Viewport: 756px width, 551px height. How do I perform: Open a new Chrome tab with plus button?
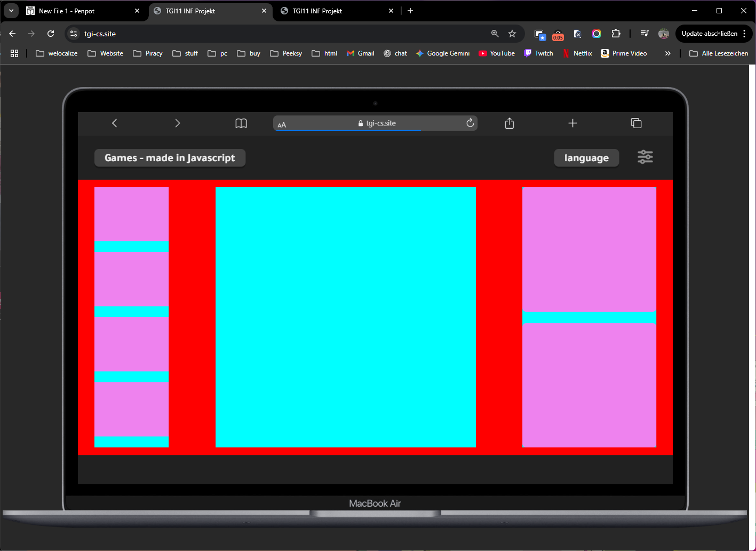click(x=410, y=11)
